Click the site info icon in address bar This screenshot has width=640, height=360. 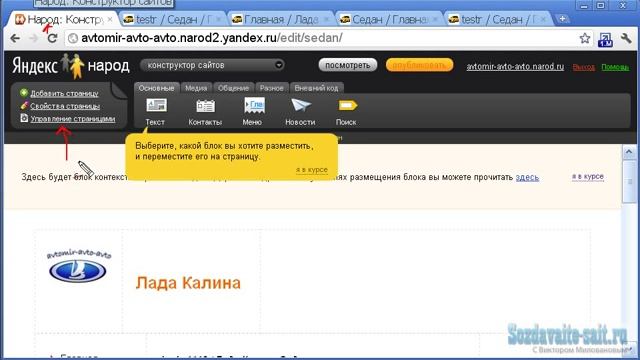73,38
